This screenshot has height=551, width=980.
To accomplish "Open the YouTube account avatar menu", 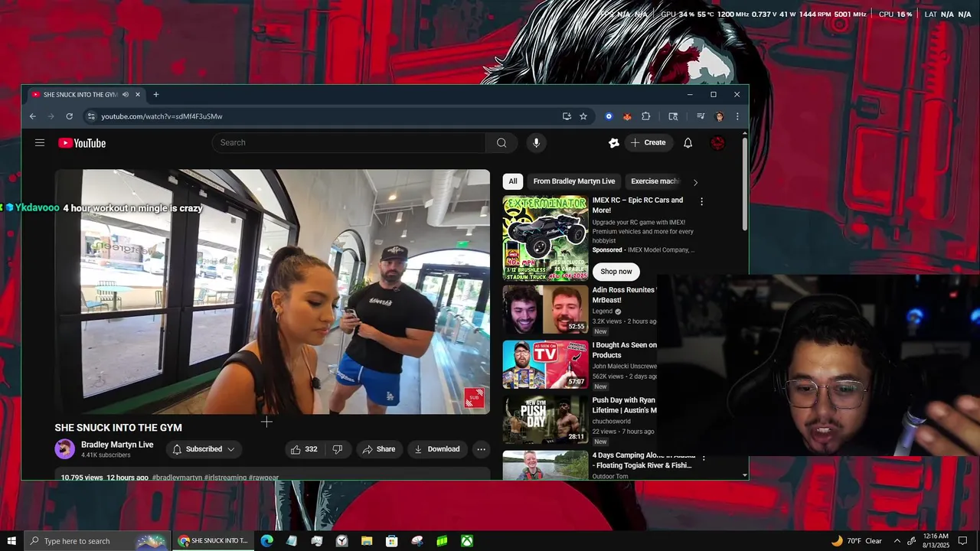I will 717,142.
